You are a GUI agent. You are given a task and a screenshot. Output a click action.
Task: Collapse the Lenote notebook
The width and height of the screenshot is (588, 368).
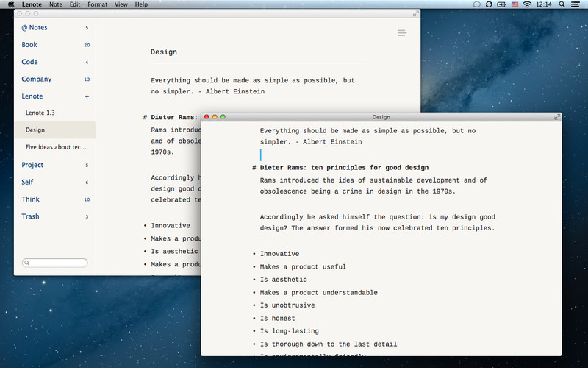[32, 96]
